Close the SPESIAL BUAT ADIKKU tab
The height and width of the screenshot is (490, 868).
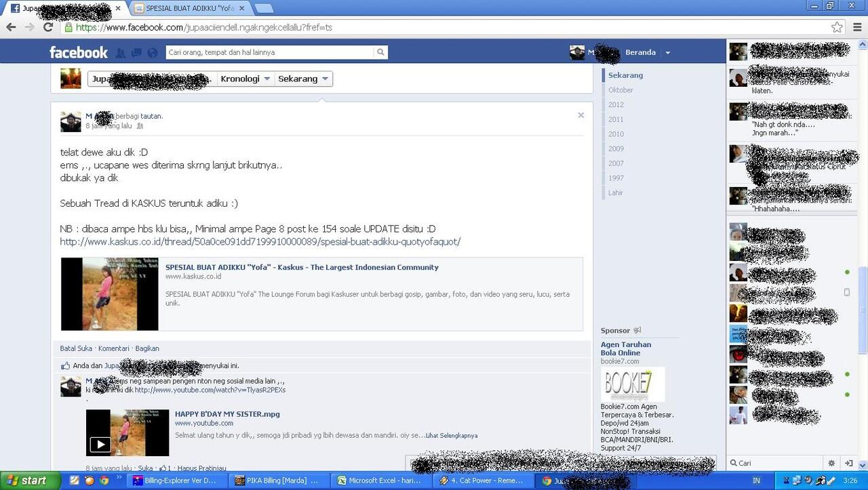coord(242,8)
